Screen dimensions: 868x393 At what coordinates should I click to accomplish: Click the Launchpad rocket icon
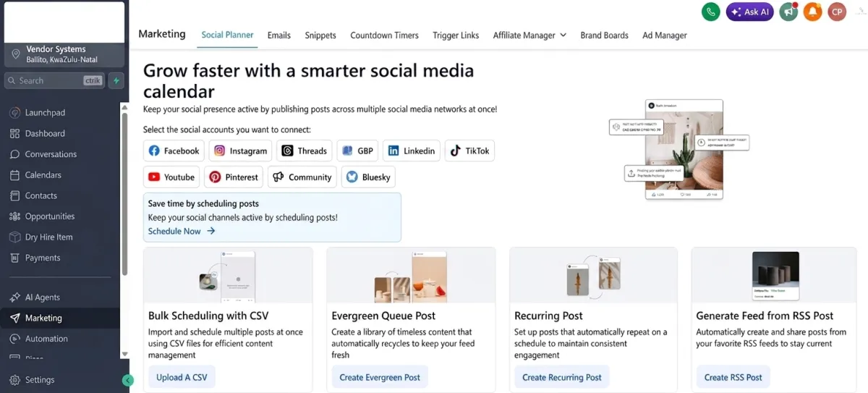point(14,113)
